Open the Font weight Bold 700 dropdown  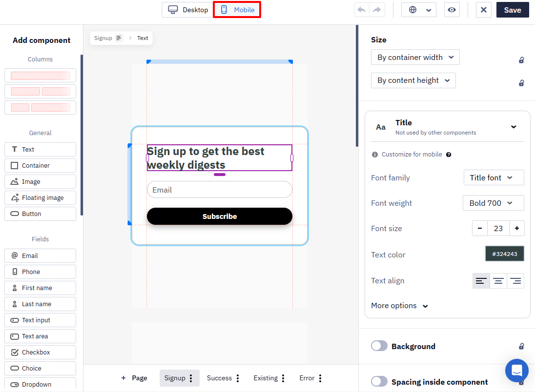[x=493, y=203]
